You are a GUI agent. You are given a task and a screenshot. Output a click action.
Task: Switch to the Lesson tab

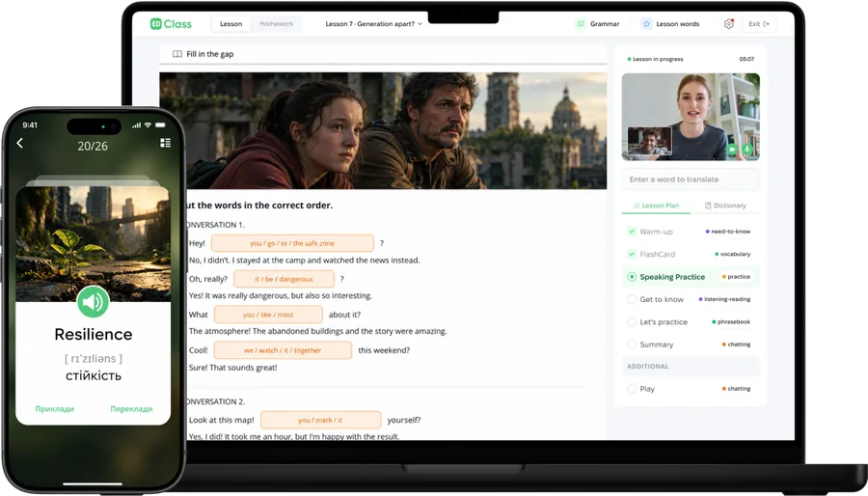pos(231,24)
